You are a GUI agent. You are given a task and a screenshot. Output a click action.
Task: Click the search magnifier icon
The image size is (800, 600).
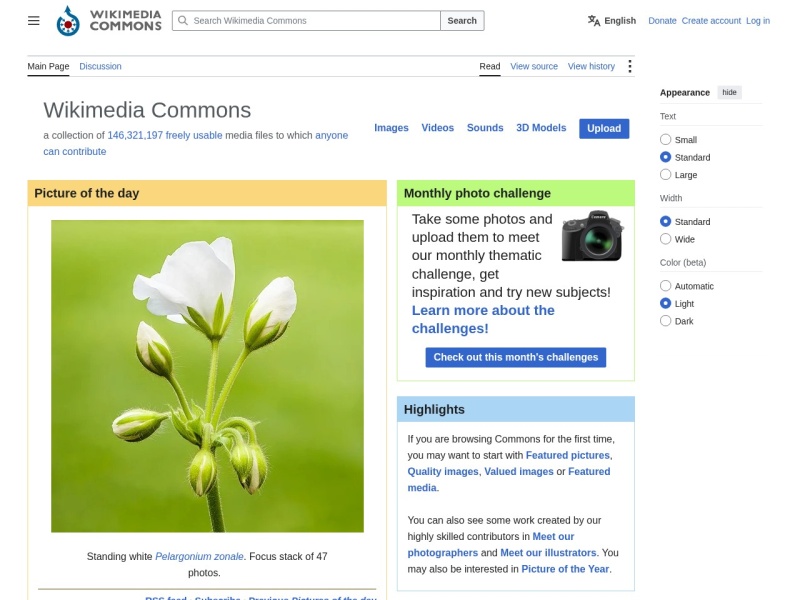pyautogui.click(x=183, y=20)
